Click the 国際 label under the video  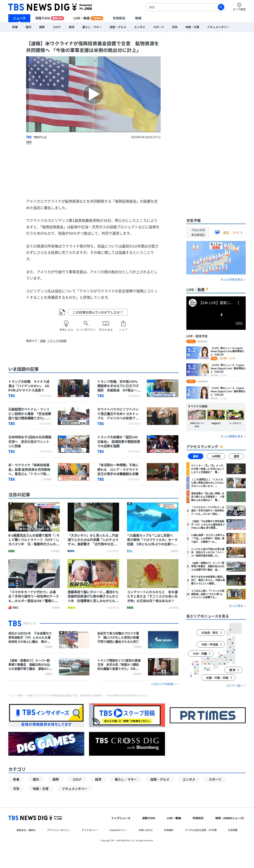[x=29, y=142]
